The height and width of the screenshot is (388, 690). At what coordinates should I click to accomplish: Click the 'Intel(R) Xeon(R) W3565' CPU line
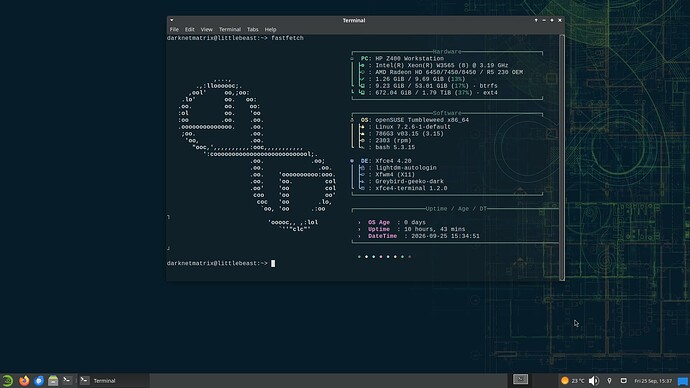click(x=441, y=66)
